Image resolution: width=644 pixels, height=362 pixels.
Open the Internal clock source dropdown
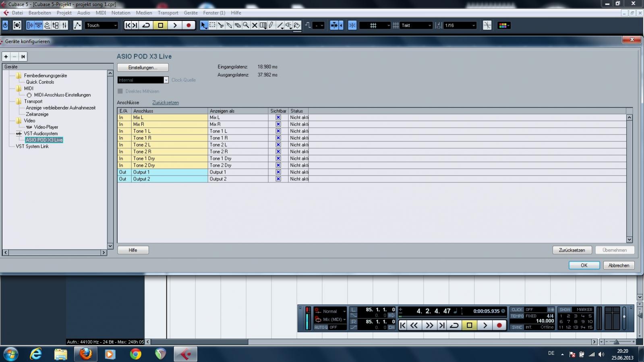tap(143, 80)
